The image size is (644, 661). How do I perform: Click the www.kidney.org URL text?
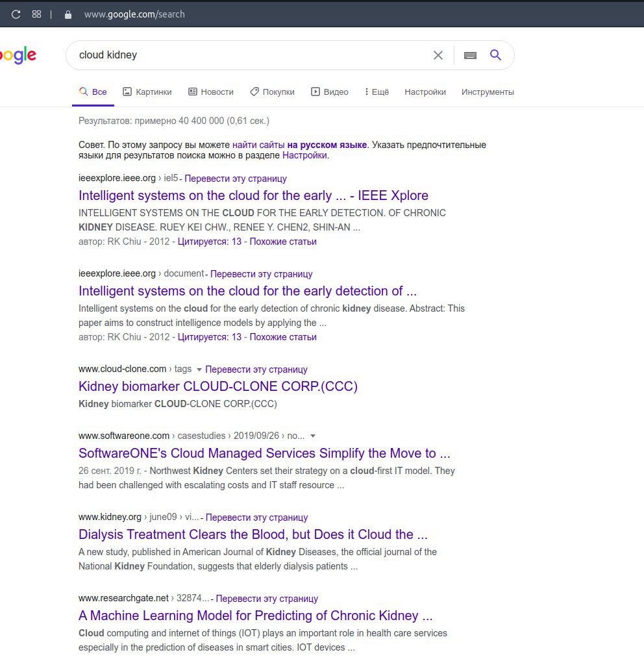pos(110,518)
